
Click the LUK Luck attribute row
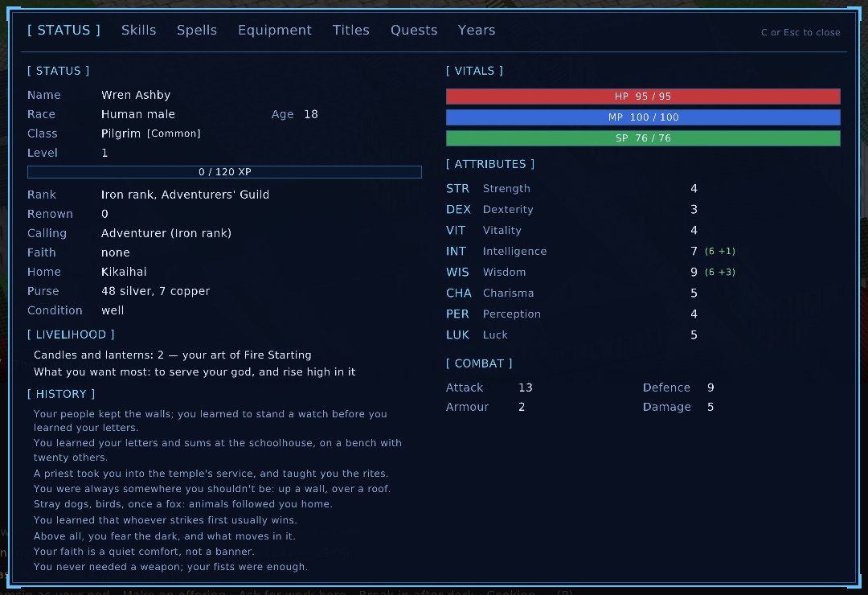[571, 335]
